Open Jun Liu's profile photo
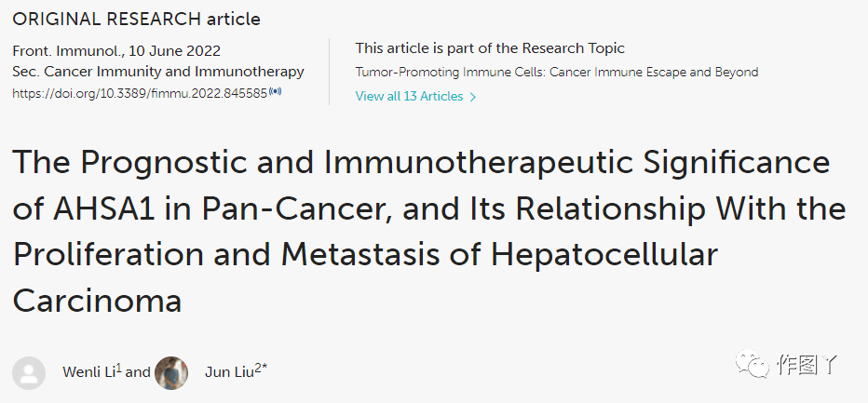This screenshot has height=403, width=868. point(171,372)
